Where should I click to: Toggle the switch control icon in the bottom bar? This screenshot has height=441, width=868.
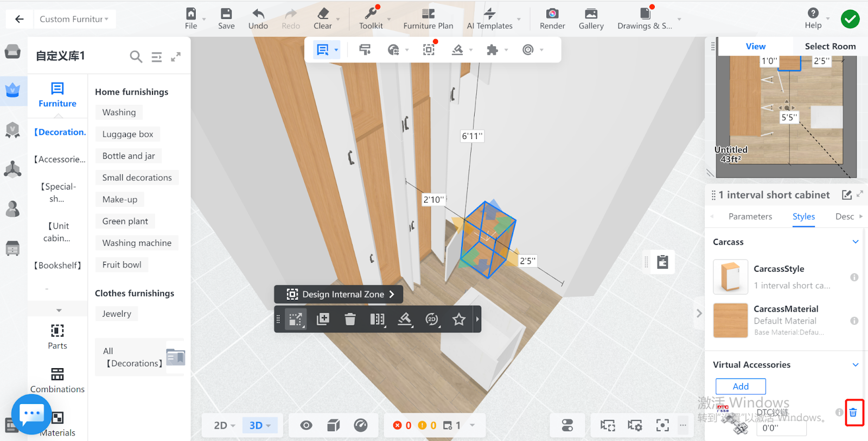click(567, 425)
